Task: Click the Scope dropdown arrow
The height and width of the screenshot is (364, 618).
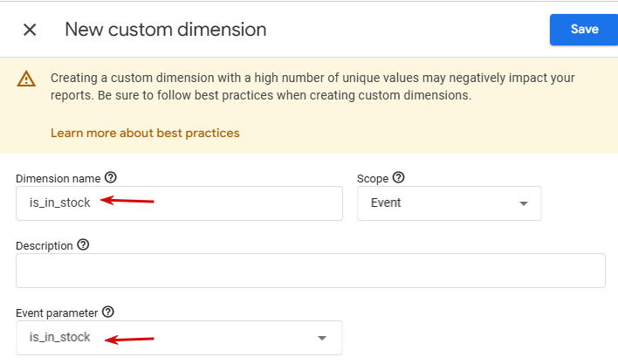Action: tap(524, 203)
